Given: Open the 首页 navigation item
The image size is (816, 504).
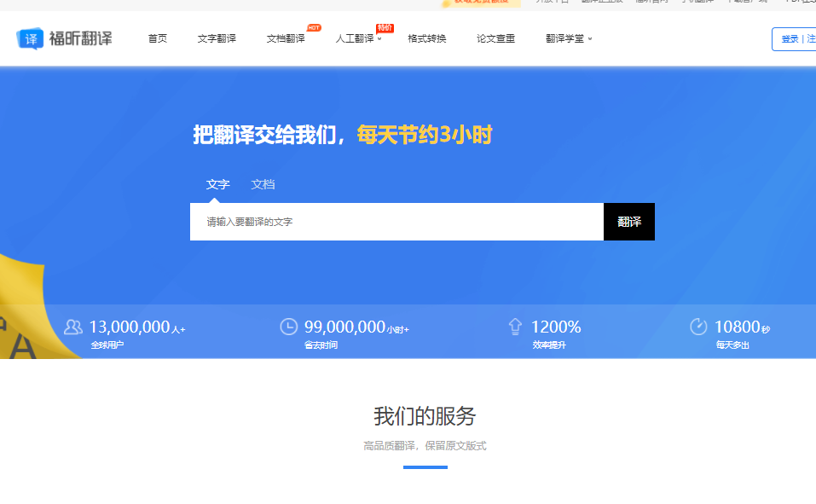Looking at the screenshot, I should (157, 38).
